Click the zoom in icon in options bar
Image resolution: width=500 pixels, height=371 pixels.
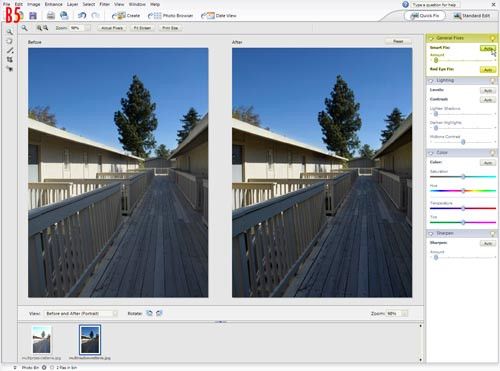pos(39,28)
